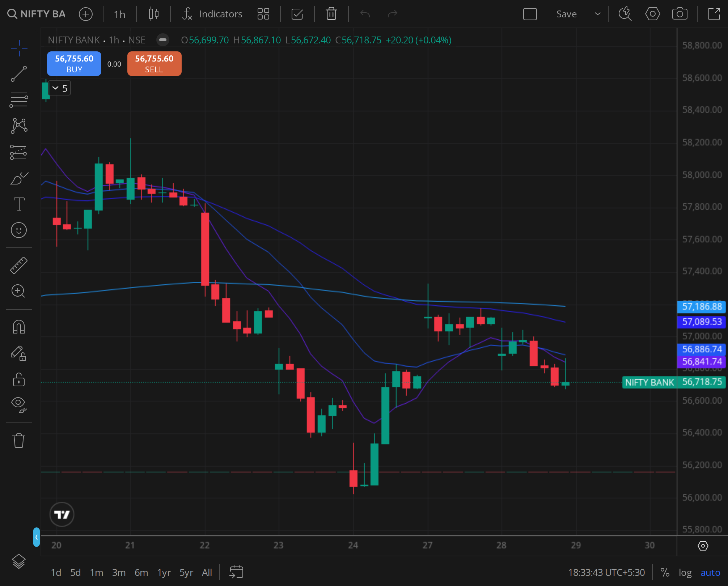The width and height of the screenshot is (728, 586).
Task: Open quick search lightning icon
Action: (625, 14)
